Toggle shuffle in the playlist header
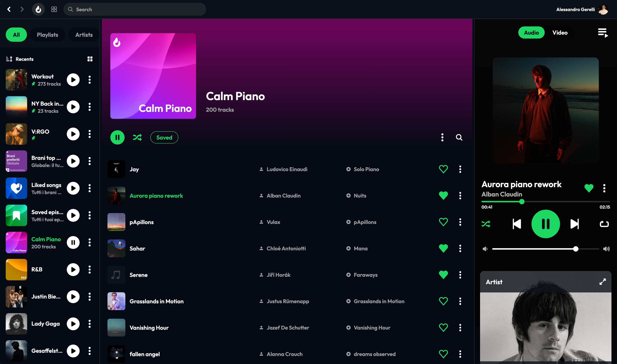The image size is (617, 364). tap(137, 137)
